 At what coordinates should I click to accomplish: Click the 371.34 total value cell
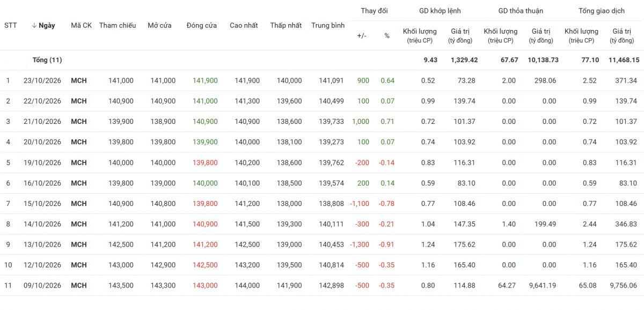click(x=626, y=80)
